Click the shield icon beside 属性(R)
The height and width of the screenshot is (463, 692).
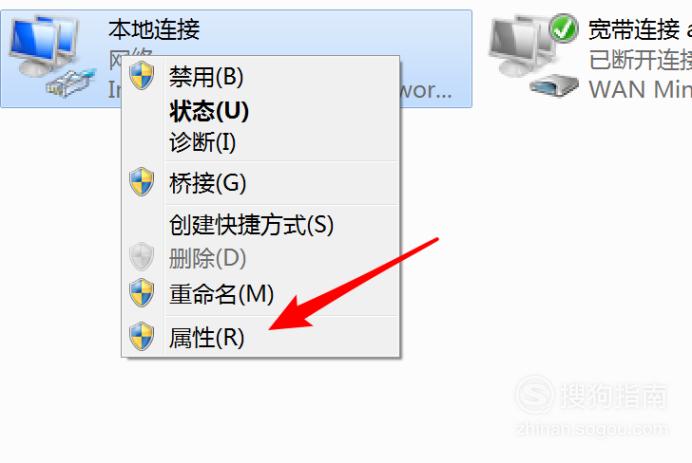[142, 336]
